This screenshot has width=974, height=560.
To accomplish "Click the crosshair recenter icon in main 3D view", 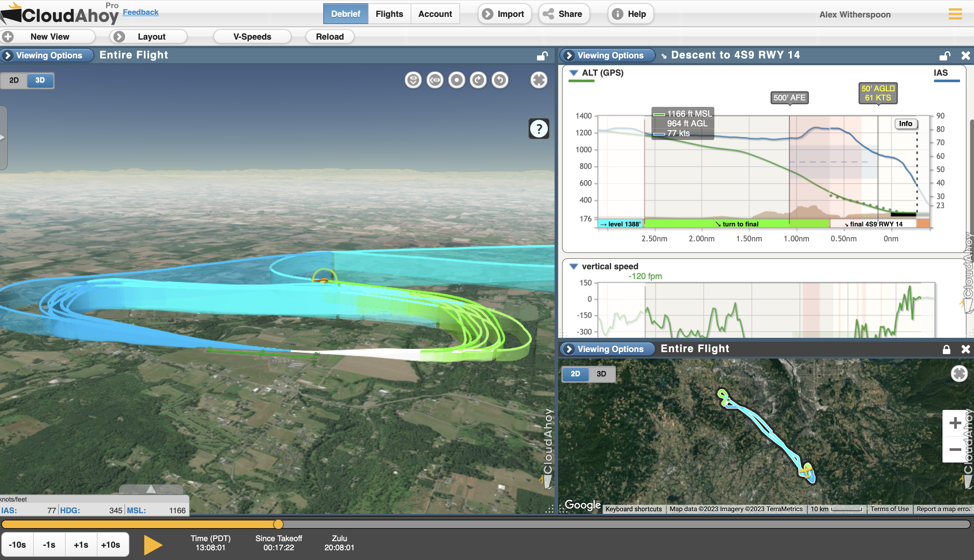I will 539,80.
